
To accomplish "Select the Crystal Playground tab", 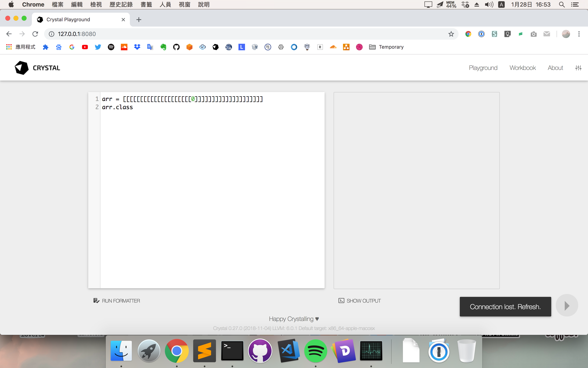I will (x=81, y=19).
